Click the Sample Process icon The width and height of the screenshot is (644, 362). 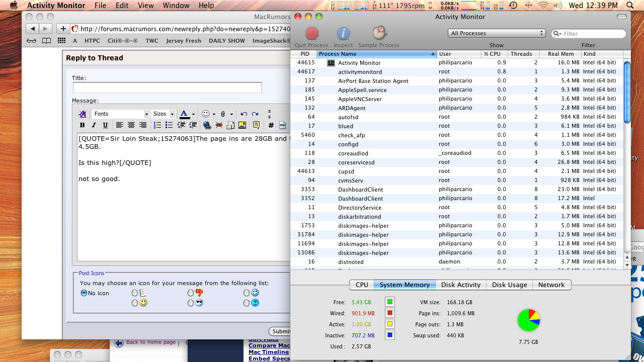click(x=379, y=33)
